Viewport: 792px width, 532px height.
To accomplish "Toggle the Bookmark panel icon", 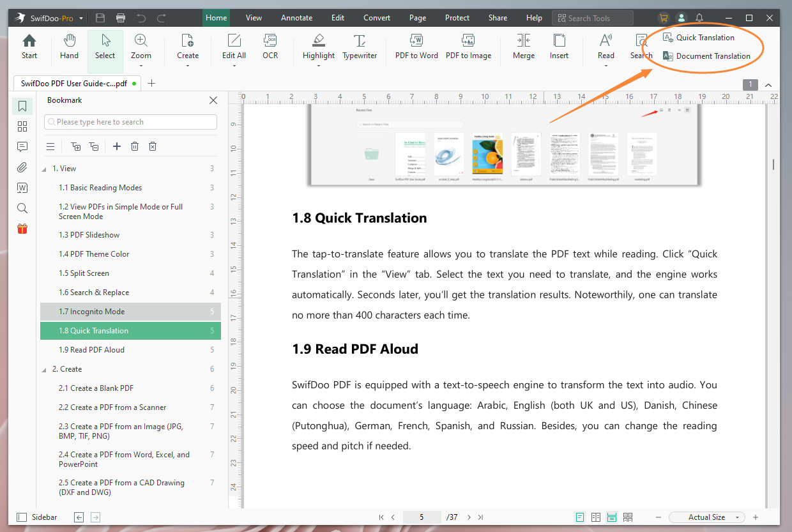I will (x=22, y=106).
